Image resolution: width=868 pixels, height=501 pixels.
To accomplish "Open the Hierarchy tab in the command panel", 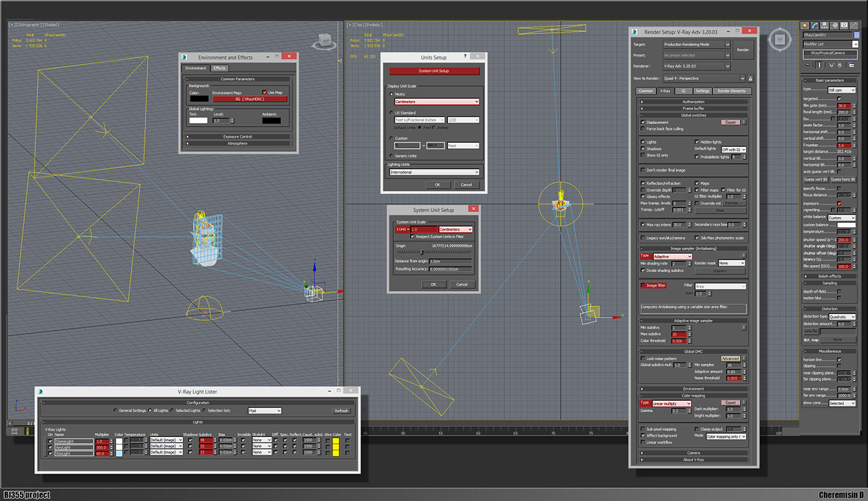I will pos(825,25).
